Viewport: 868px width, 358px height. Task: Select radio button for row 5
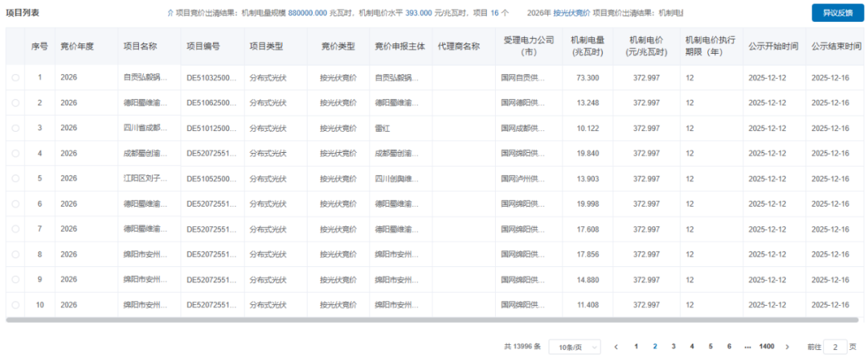[x=15, y=179]
